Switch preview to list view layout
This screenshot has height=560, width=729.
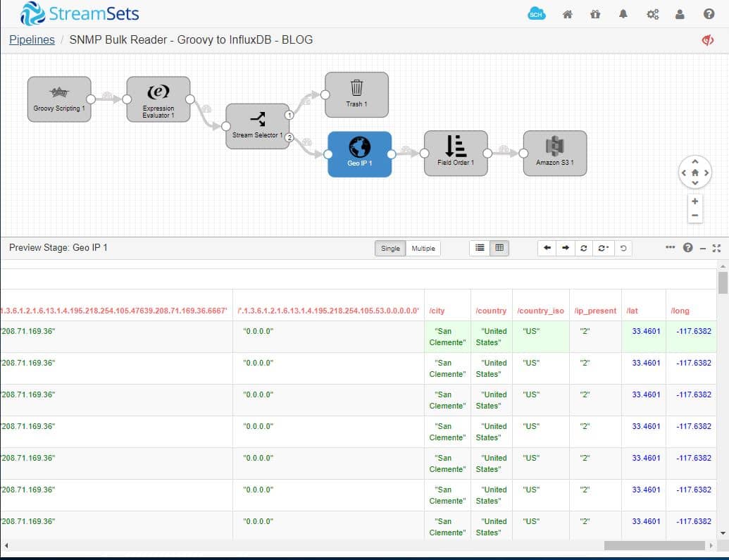(x=480, y=248)
